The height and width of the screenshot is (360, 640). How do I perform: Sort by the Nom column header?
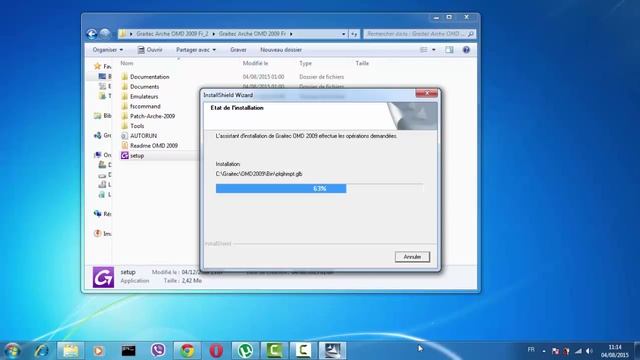127,63
